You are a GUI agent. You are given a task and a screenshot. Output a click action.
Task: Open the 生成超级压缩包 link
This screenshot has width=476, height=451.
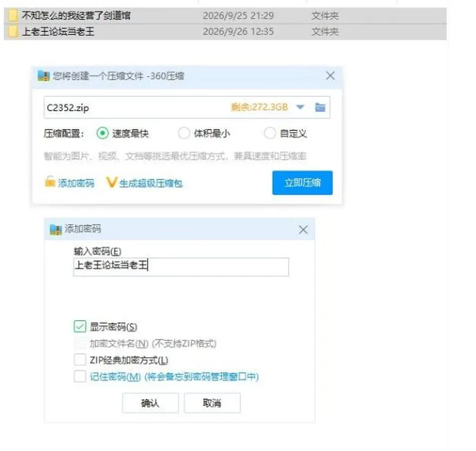click(x=151, y=183)
